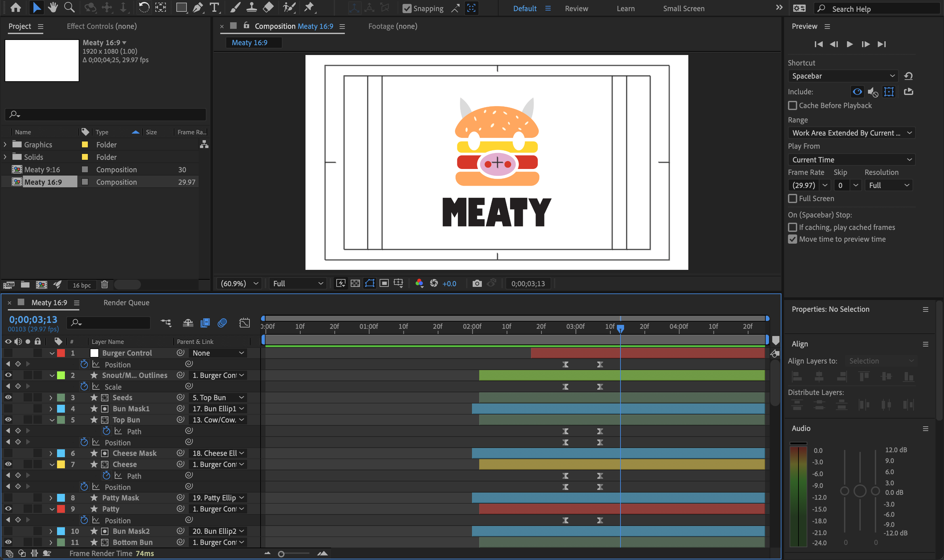
Task: Click the center audio level slider knob
Action: click(x=860, y=491)
